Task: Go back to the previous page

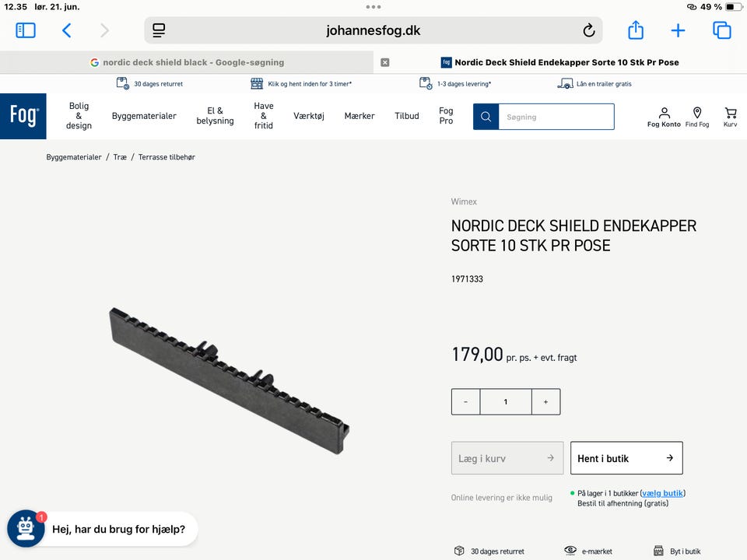Action: pos(67,30)
